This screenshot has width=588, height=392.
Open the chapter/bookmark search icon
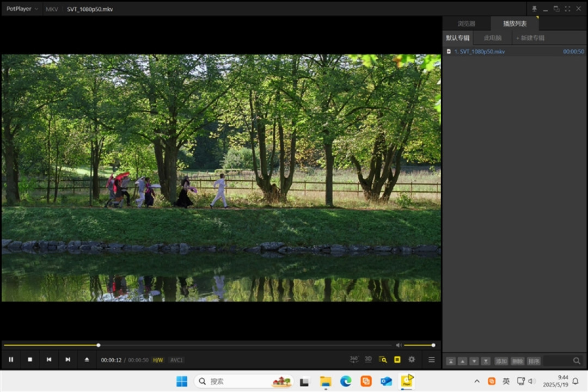383,359
